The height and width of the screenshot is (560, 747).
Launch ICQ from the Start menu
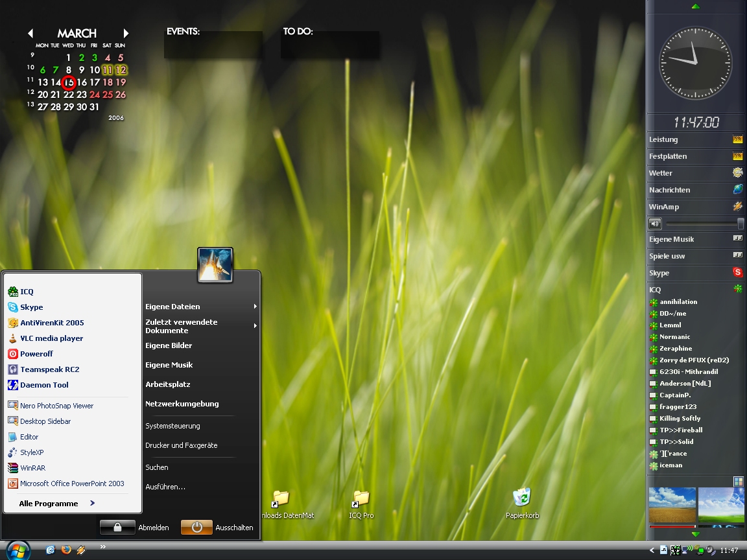26,292
